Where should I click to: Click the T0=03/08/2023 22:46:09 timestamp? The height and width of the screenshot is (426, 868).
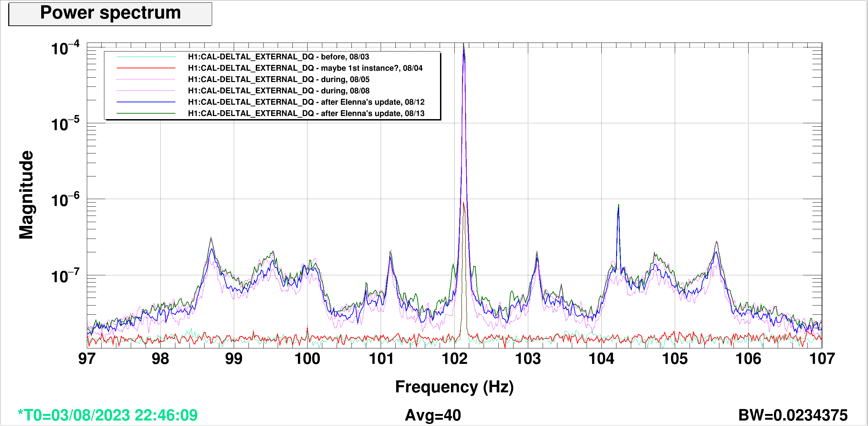click(x=108, y=415)
